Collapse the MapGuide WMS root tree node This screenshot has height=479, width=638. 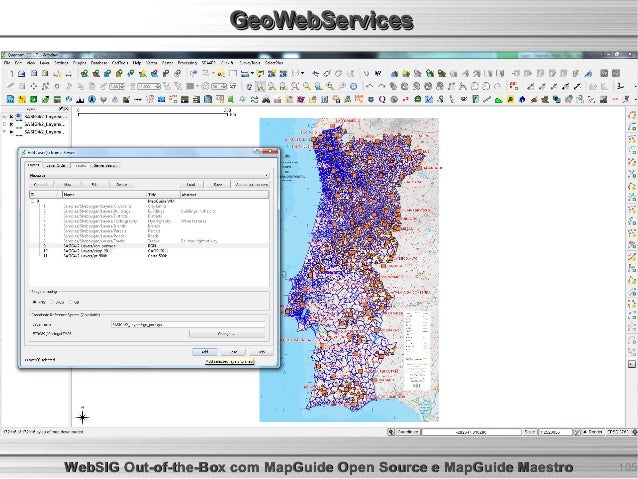[x=33, y=201]
